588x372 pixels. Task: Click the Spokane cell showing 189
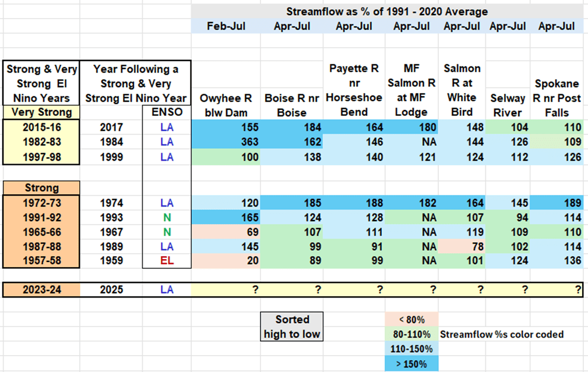click(558, 203)
